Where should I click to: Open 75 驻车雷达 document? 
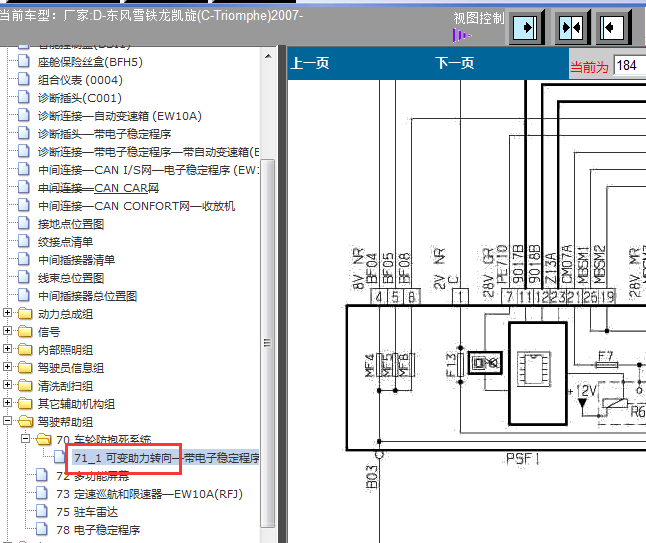tap(87, 512)
